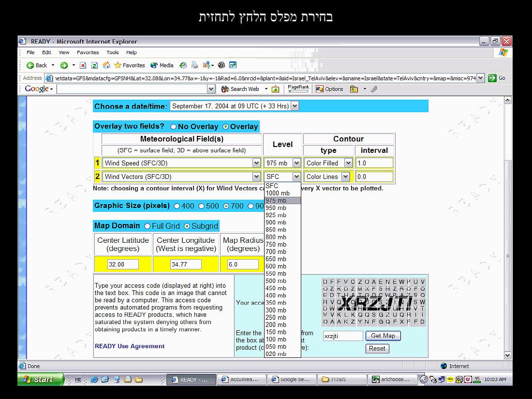Click the rightmost blue window toolbar icon
This screenshot has width=532, height=399.
[233, 65]
